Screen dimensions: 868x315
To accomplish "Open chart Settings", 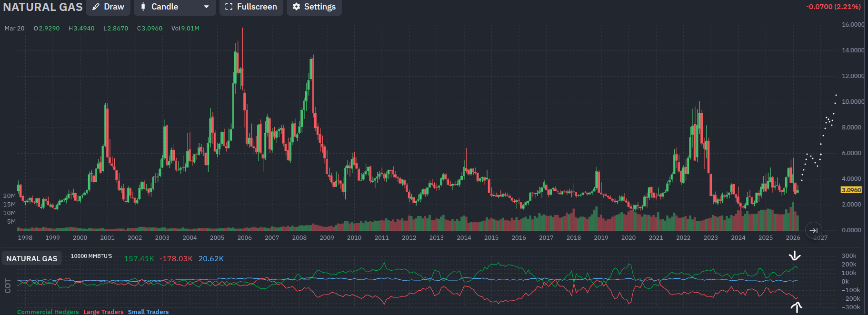I will pos(314,7).
